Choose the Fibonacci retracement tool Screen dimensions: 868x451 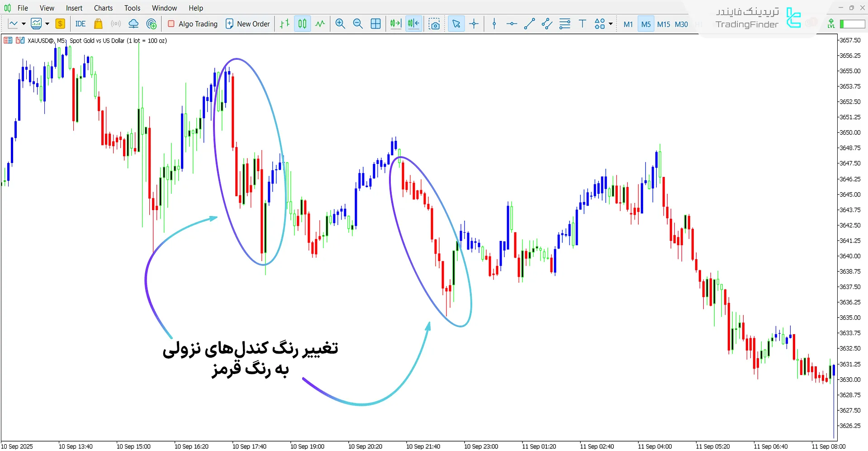click(x=564, y=24)
